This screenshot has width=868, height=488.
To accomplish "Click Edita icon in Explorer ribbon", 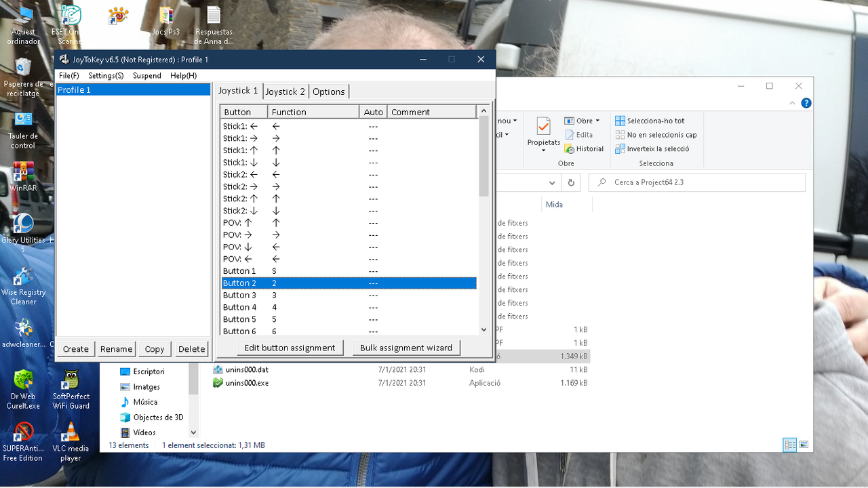I will click(570, 135).
